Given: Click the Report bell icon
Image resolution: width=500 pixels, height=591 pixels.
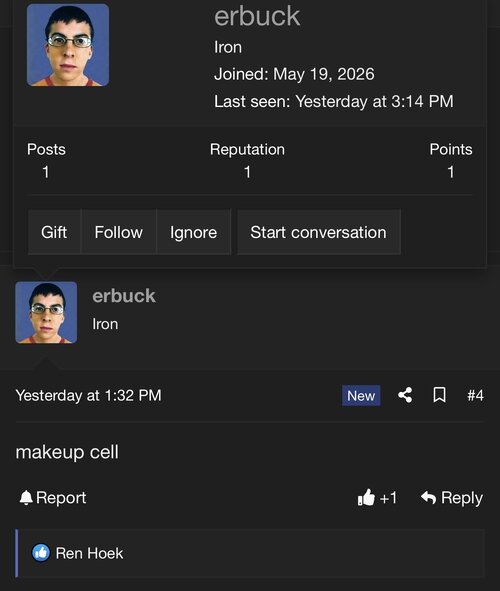Looking at the screenshot, I should pos(26,498).
